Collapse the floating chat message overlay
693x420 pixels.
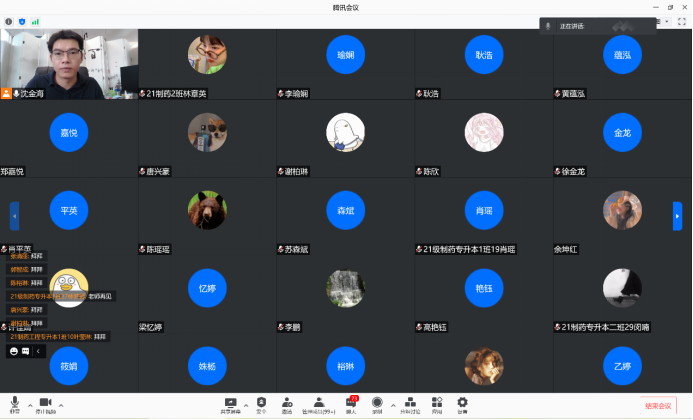[38, 351]
